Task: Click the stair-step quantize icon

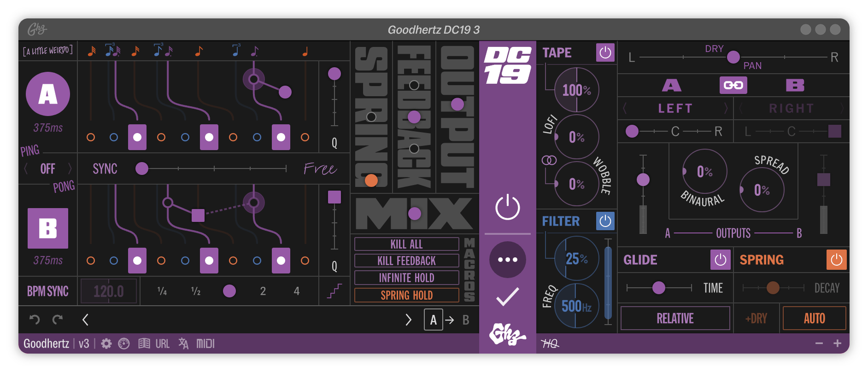Action: click(x=334, y=291)
